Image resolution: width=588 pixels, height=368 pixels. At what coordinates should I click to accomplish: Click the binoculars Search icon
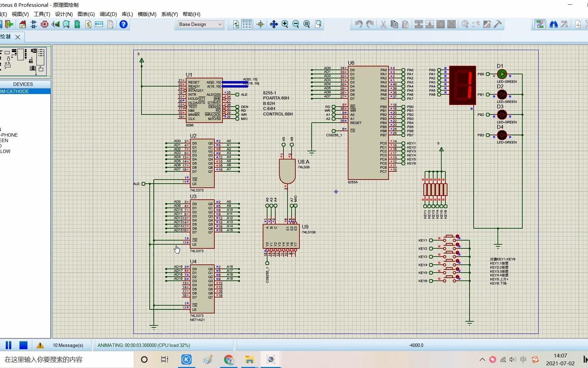click(554, 24)
